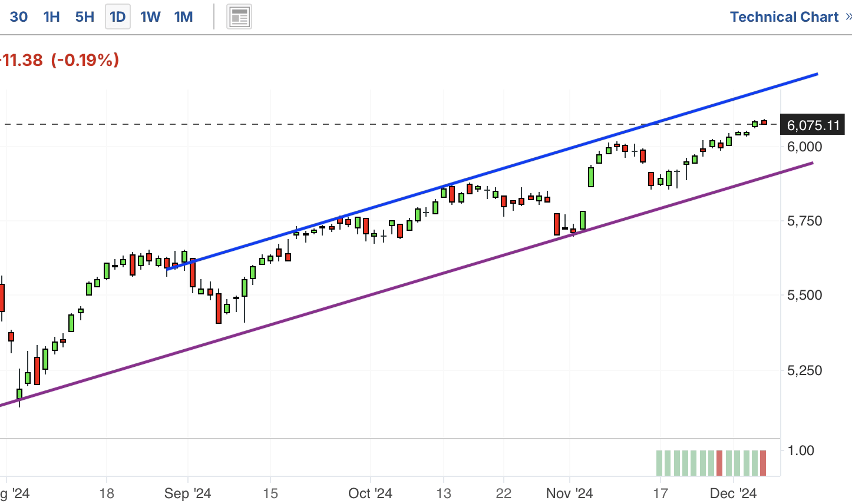
Task: Switch chart to 1W interval
Action: [150, 16]
